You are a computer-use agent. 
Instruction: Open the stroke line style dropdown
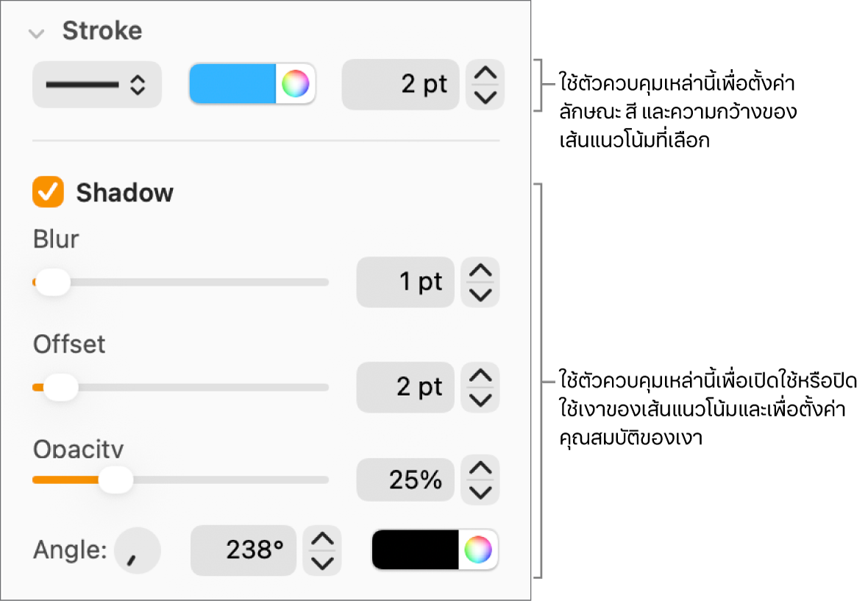click(x=96, y=85)
